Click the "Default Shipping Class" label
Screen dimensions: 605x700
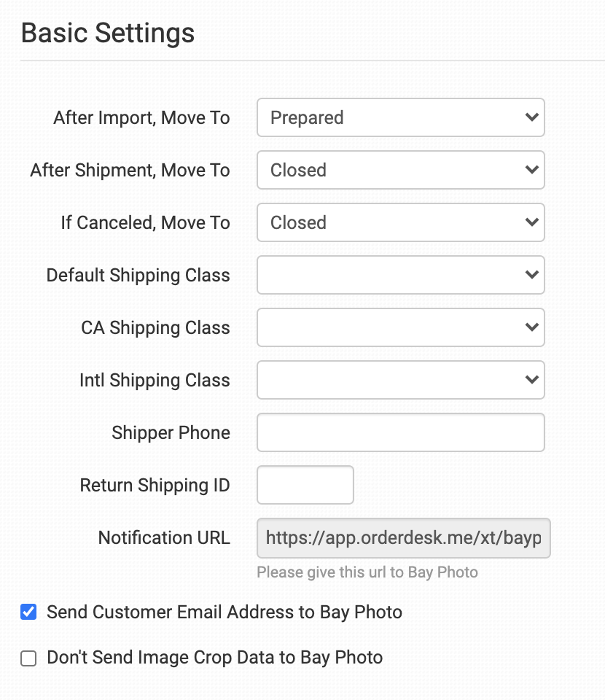138,275
